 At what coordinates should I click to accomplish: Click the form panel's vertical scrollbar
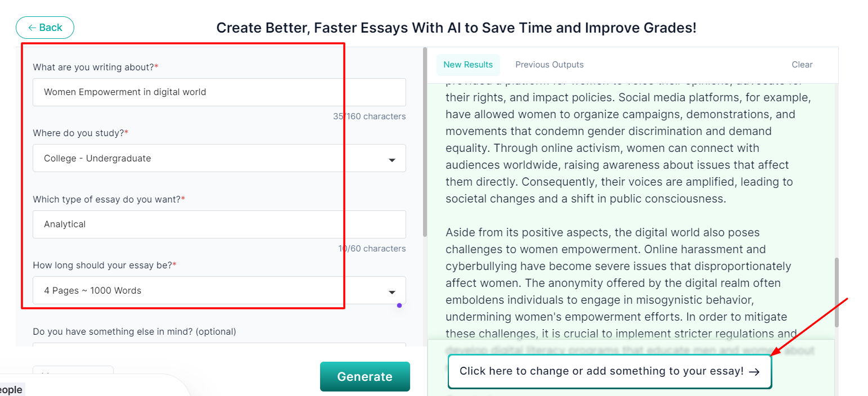coord(425,141)
